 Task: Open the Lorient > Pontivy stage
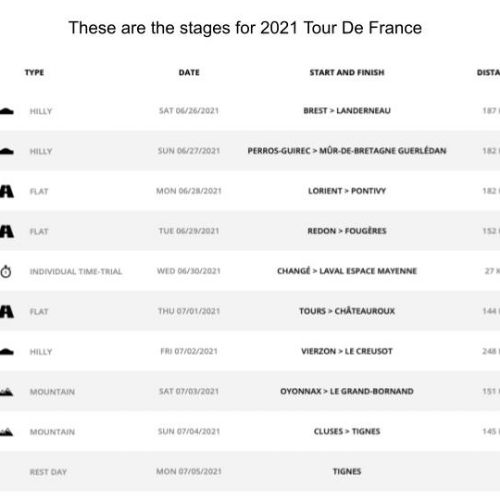pos(347,191)
